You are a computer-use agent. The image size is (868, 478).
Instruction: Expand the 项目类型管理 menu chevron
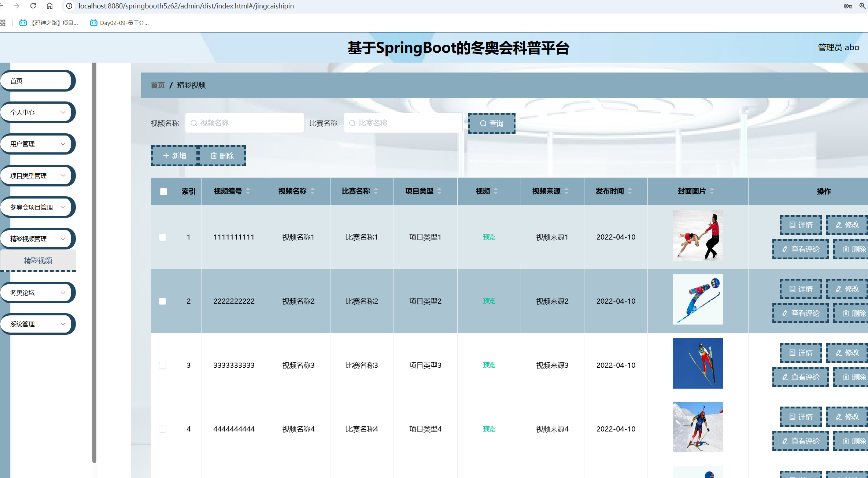click(x=63, y=175)
